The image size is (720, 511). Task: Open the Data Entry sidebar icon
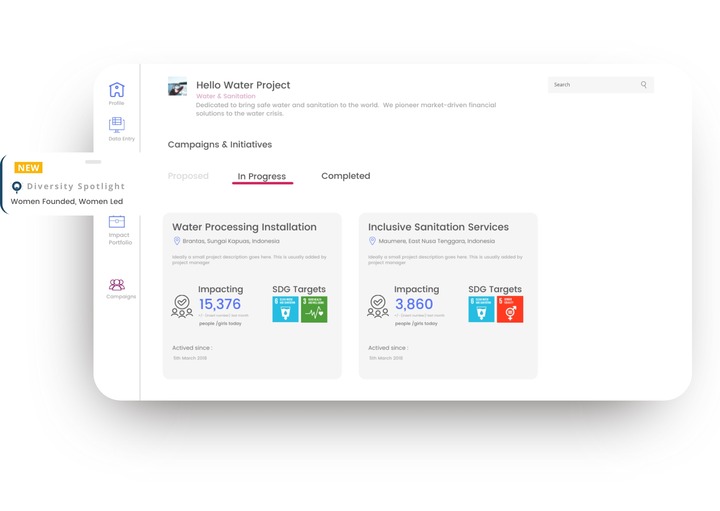(117, 125)
